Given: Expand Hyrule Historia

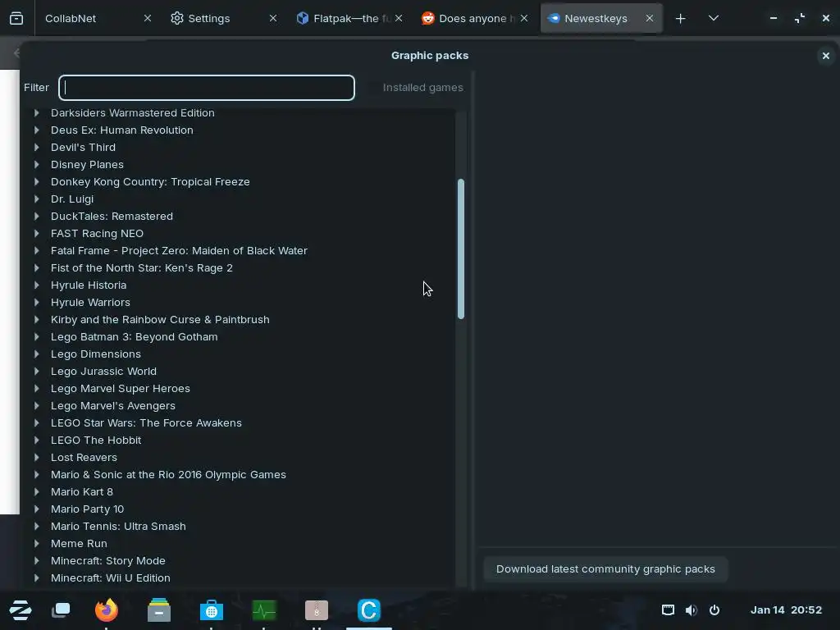Looking at the screenshot, I should (36, 285).
